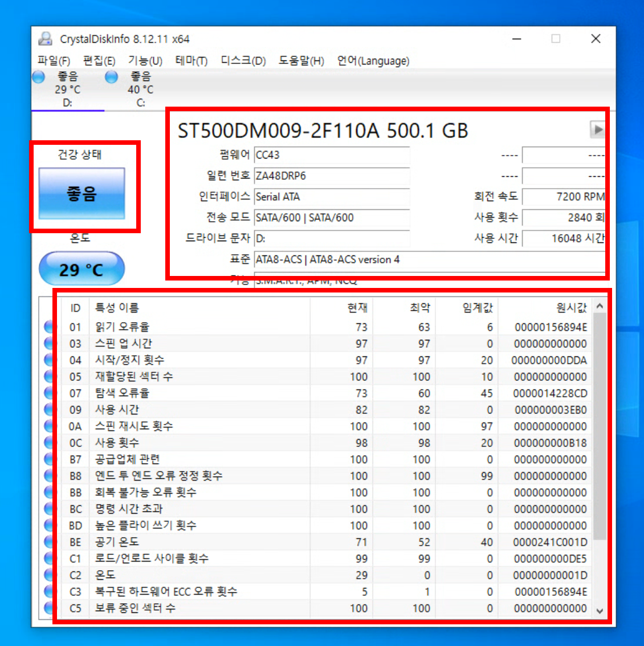
Task: Click the 최악 column header
Action: (404, 308)
